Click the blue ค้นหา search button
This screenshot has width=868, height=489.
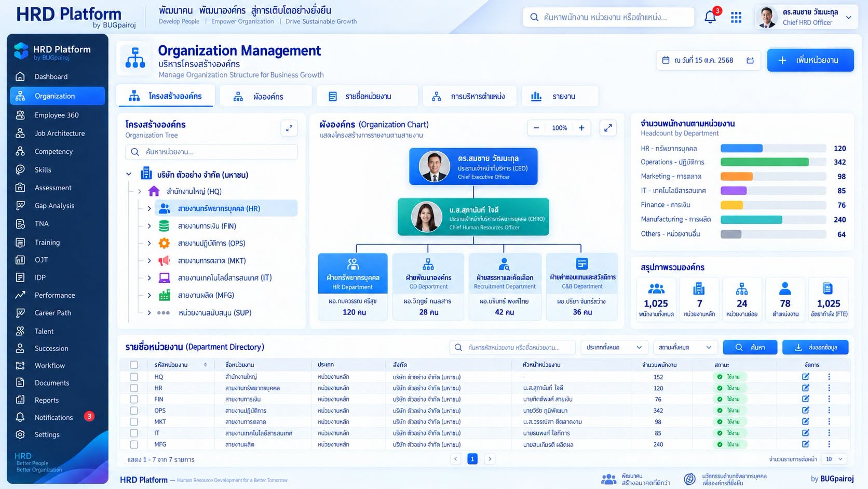point(750,347)
